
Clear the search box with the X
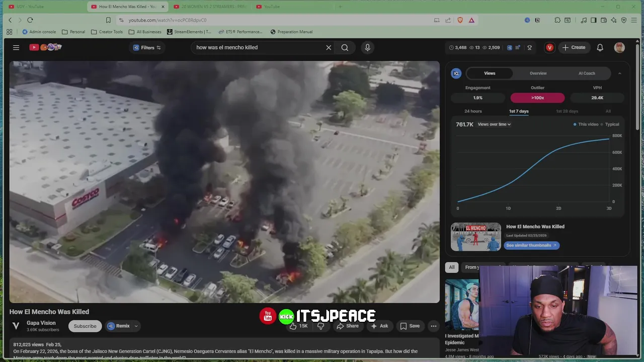[329, 47]
